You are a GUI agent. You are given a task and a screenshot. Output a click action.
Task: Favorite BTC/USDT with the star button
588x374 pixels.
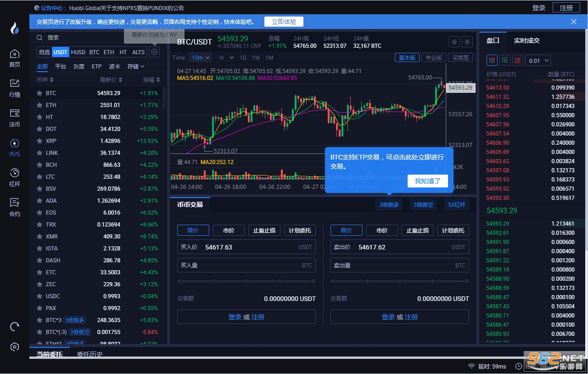(x=454, y=42)
